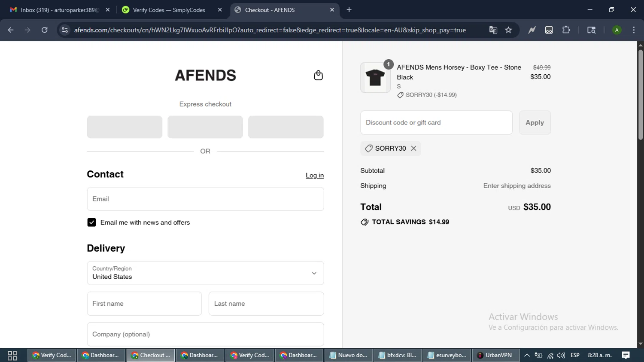Open the esurveybo... taskbar item
The width and height of the screenshot is (644, 362).
pos(447,356)
